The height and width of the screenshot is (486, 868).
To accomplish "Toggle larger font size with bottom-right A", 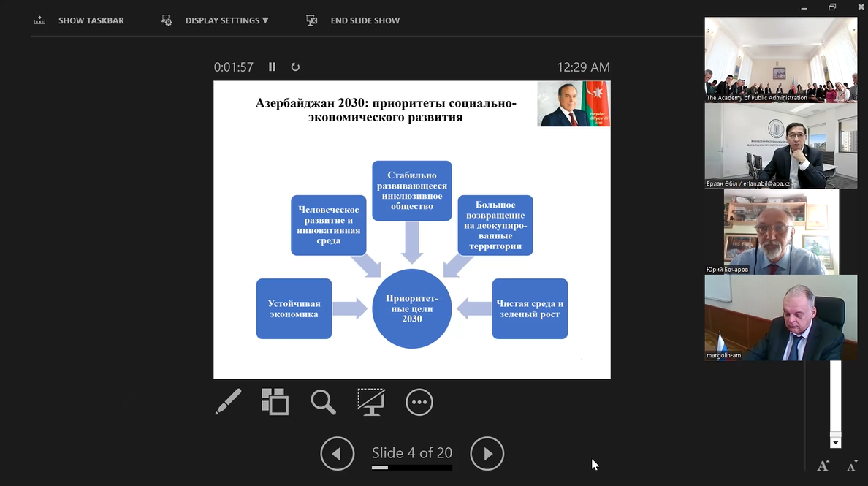I will pyautogui.click(x=822, y=466).
